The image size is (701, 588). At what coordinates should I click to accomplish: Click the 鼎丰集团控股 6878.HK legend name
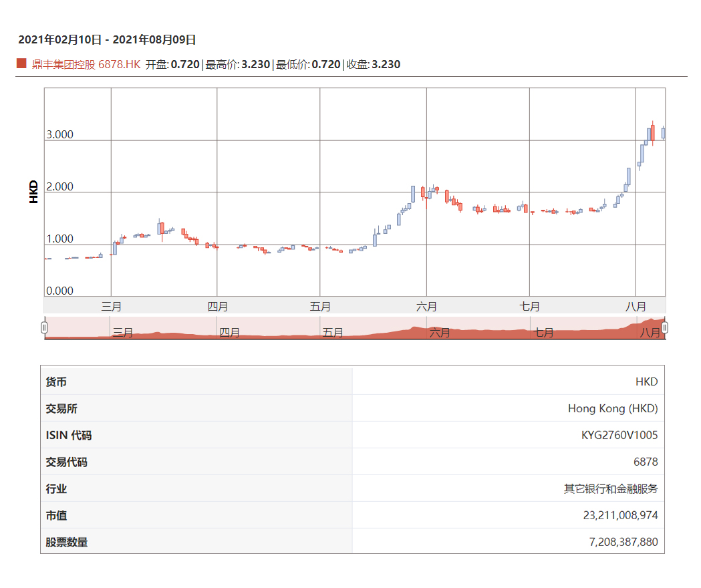(86, 64)
